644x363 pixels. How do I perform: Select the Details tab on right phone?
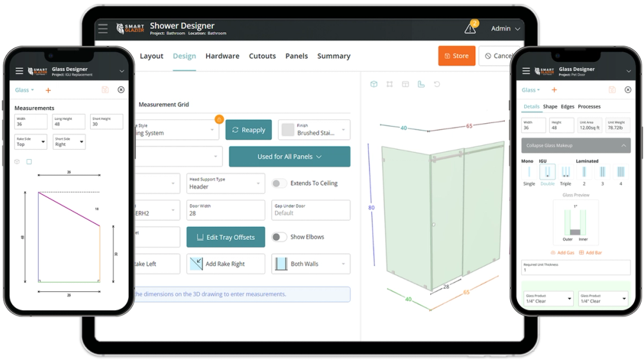(x=531, y=106)
